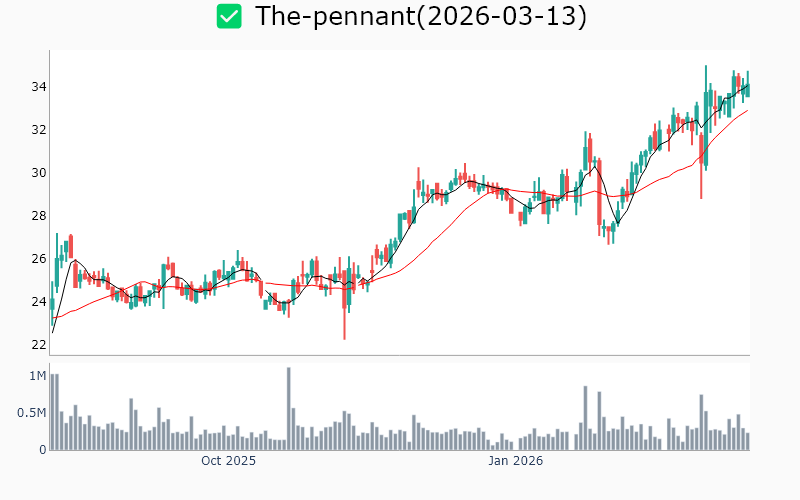The height and width of the screenshot is (500, 800).
Task: Click the first volume bar on the left
Action: click(x=52, y=412)
